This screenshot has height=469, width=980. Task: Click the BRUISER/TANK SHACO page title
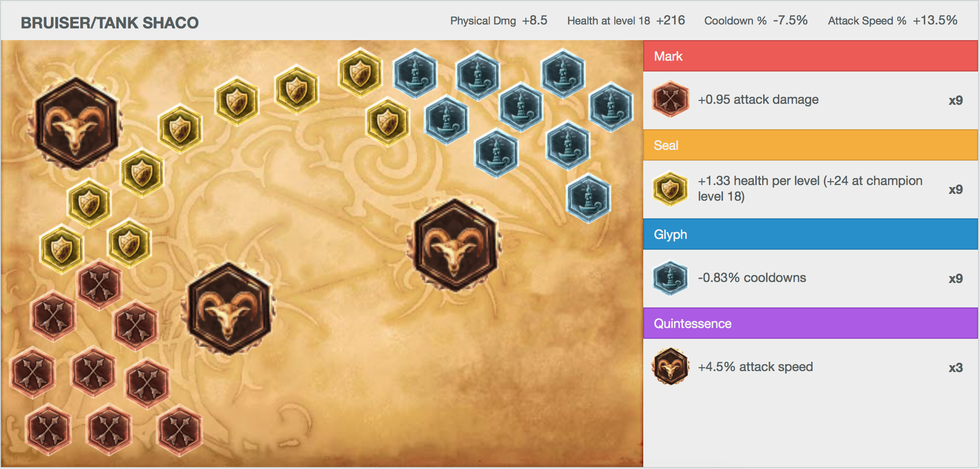(110, 23)
